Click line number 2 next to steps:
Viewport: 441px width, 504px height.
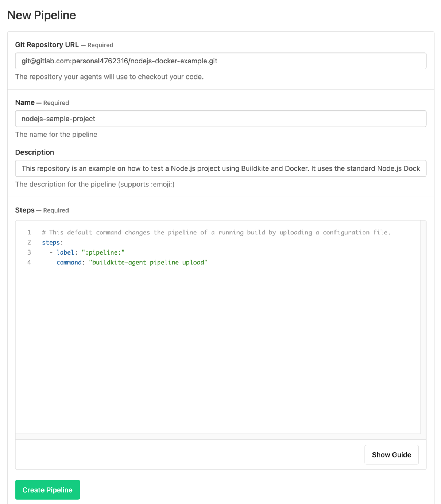pos(29,242)
